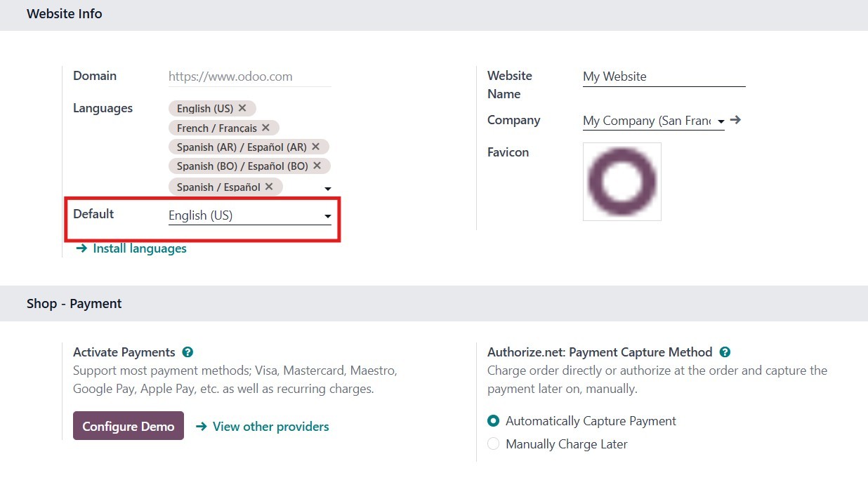Click the Domain input field

(x=249, y=76)
